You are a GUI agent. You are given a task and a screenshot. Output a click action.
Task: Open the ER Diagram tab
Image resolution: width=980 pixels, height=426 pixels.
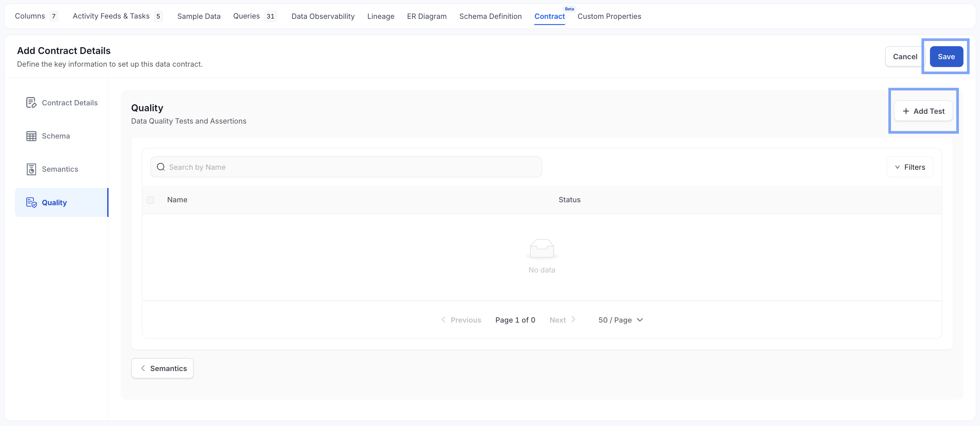[x=426, y=16]
